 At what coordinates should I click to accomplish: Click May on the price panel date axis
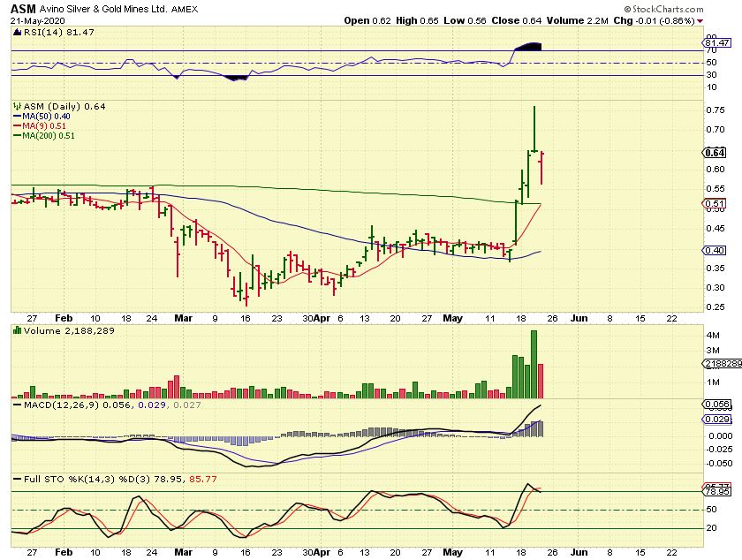pyautogui.click(x=452, y=319)
